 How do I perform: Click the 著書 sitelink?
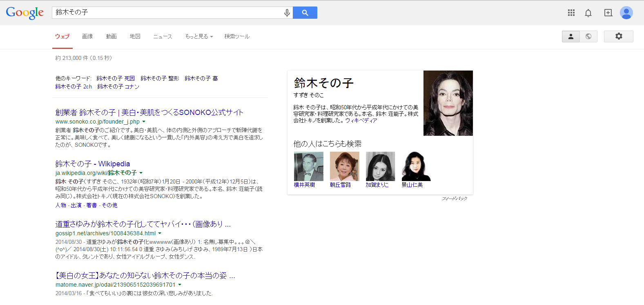(x=91, y=205)
